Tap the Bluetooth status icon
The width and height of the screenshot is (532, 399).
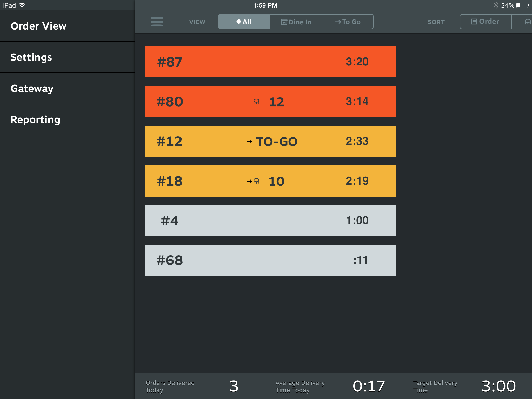pos(496,5)
